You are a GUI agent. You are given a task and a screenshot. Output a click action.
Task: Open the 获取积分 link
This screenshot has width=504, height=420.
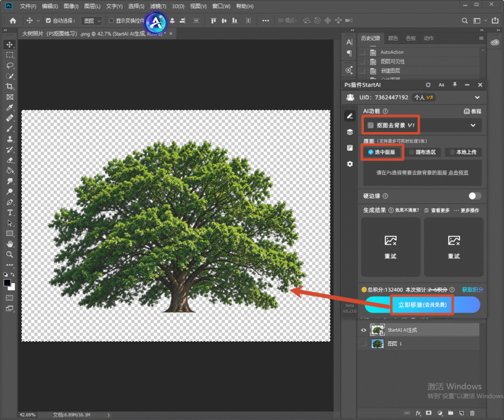472,290
